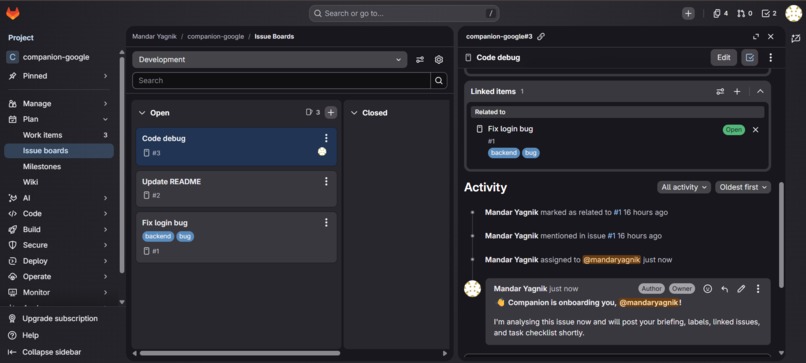Screen dimensions: 806x363
Task: Click @mandaryagnik mention in assigned activity
Action: point(612,260)
